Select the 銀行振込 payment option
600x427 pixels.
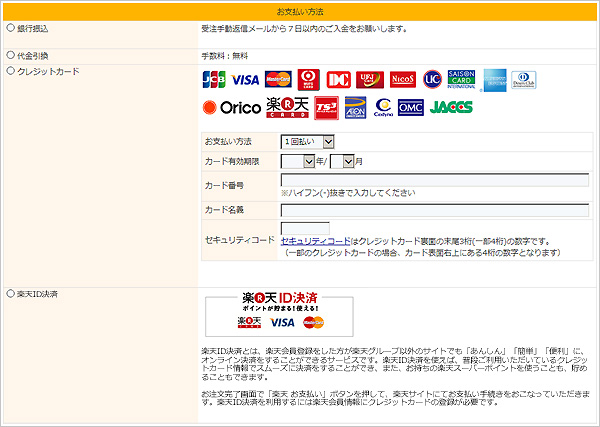click(x=11, y=28)
